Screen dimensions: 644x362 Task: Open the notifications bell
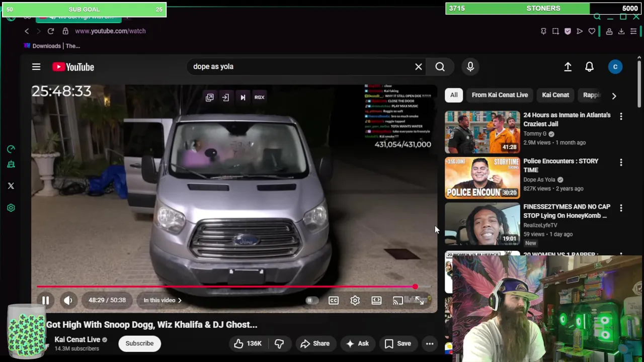590,66
